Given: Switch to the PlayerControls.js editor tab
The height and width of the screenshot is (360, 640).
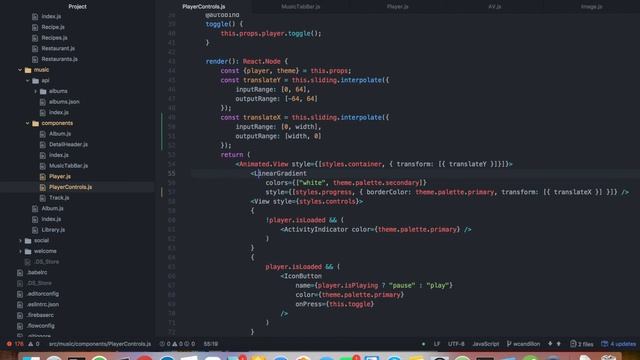Looking at the screenshot, I should [204, 7].
